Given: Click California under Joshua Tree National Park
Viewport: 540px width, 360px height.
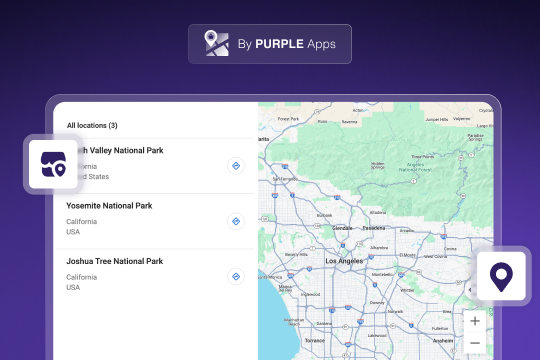Looking at the screenshot, I should click(x=82, y=277).
